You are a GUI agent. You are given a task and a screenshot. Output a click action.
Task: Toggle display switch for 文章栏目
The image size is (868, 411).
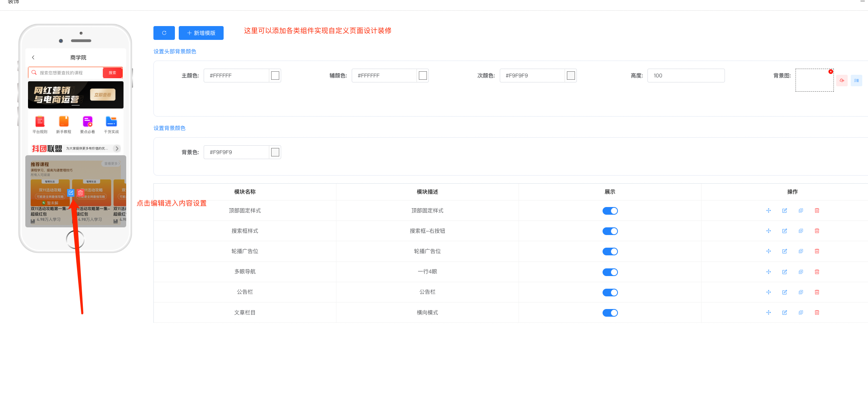pos(610,313)
